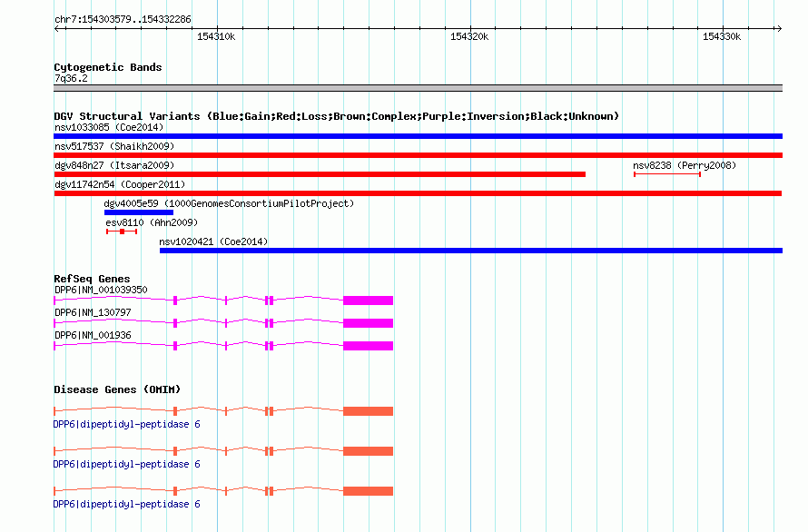808x532 pixels.
Task: Click the Cytogenetic Bands track title
Action: click(108, 67)
